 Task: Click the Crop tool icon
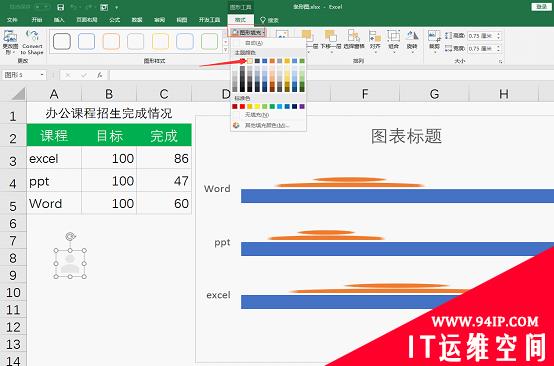(434, 39)
